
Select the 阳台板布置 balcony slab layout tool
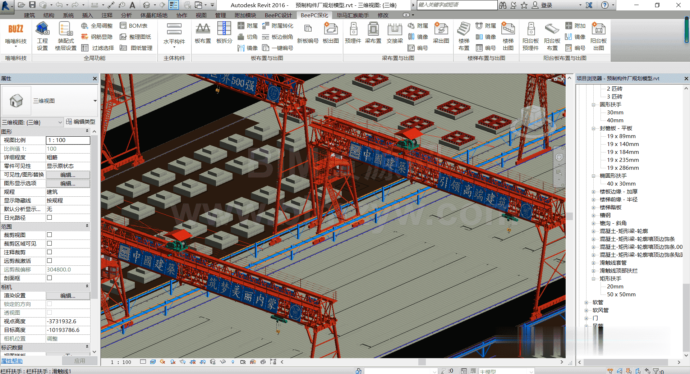[x=552, y=36]
